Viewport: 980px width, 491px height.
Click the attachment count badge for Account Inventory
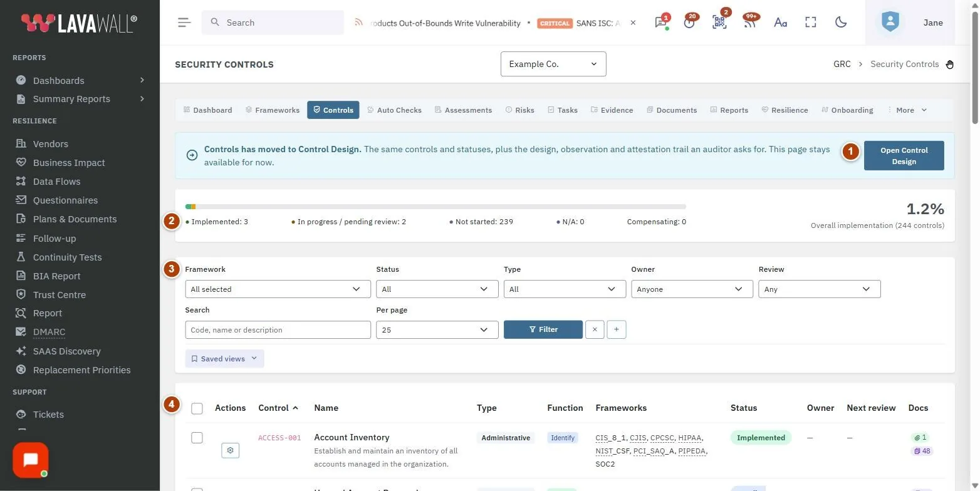(920, 438)
